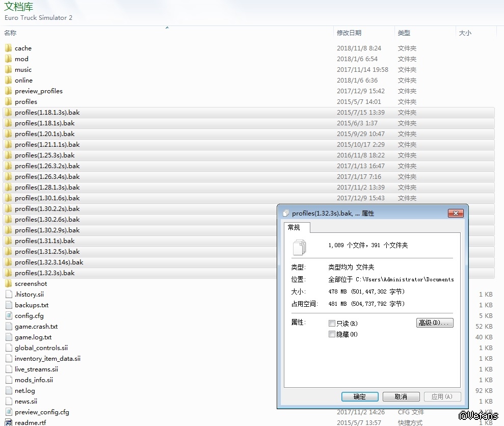Image resolution: width=504 pixels, height=426 pixels.
Task: Click the profiles(1.25.3s).bak folder icon
Action: click(x=8, y=155)
